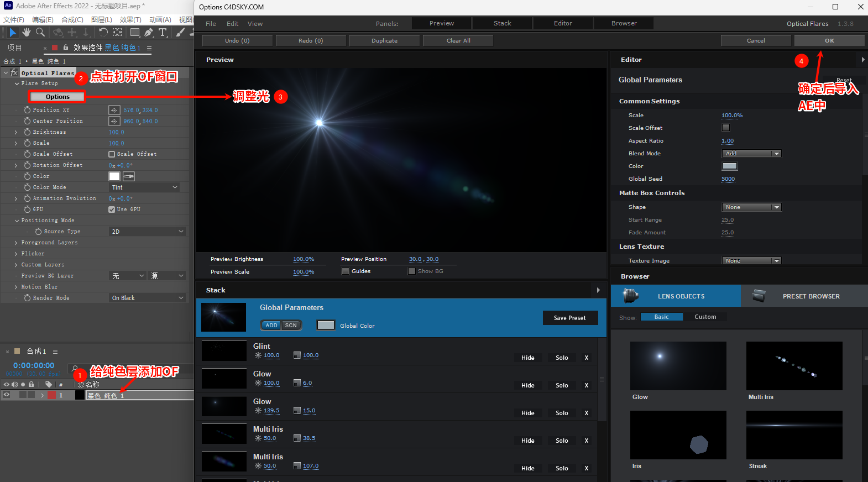Screen dimensions: 868x482
Task: Click the Brightness stopwatch icon
Action: pyautogui.click(x=27, y=132)
